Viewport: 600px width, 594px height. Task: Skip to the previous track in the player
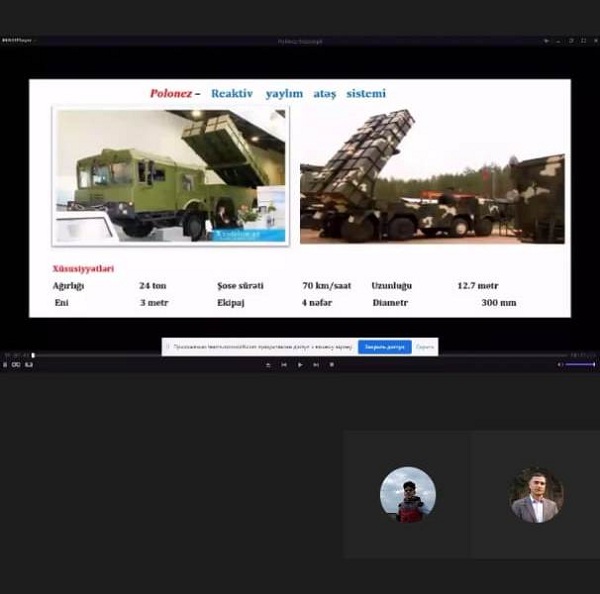(284, 365)
